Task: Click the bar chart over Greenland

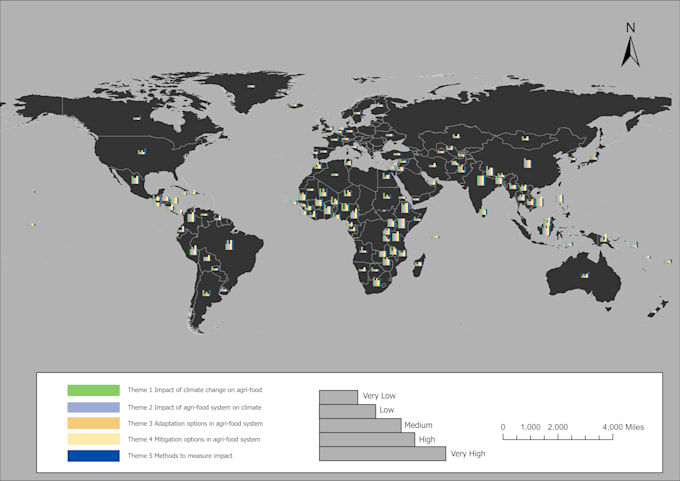Action: (x=251, y=86)
